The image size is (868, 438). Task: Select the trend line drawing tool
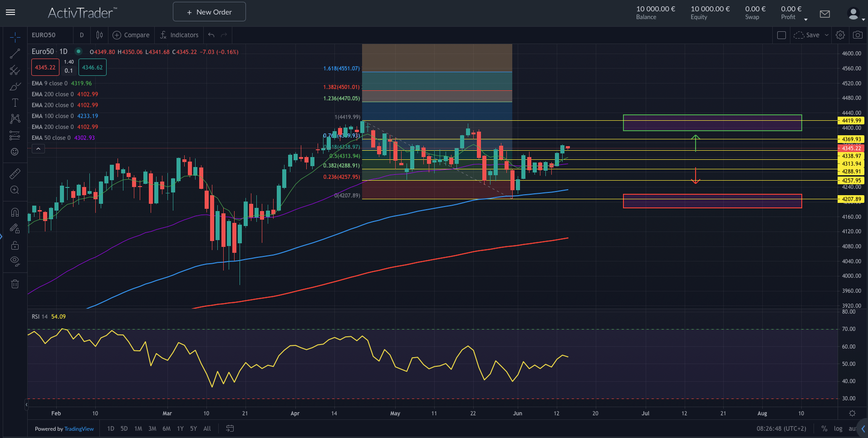point(15,53)
